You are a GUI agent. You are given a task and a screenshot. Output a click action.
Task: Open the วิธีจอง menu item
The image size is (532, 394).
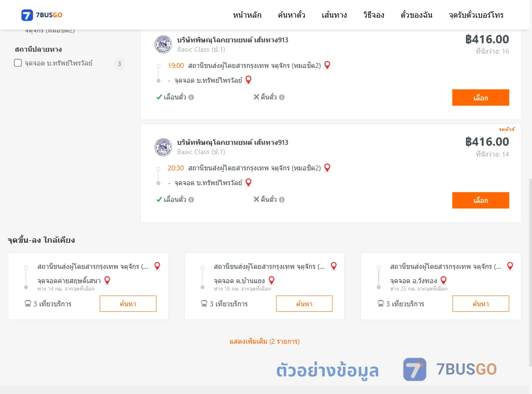click(x=373, y=15)
